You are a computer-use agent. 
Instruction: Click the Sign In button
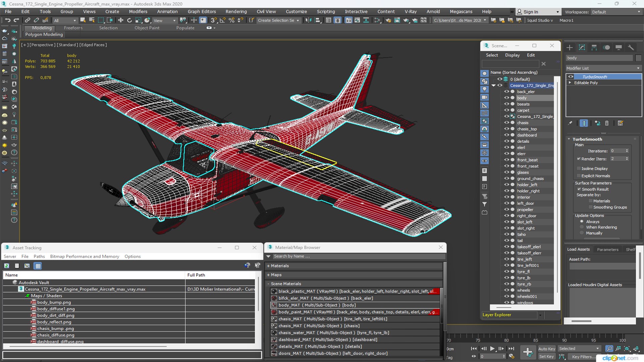[538, 12]
